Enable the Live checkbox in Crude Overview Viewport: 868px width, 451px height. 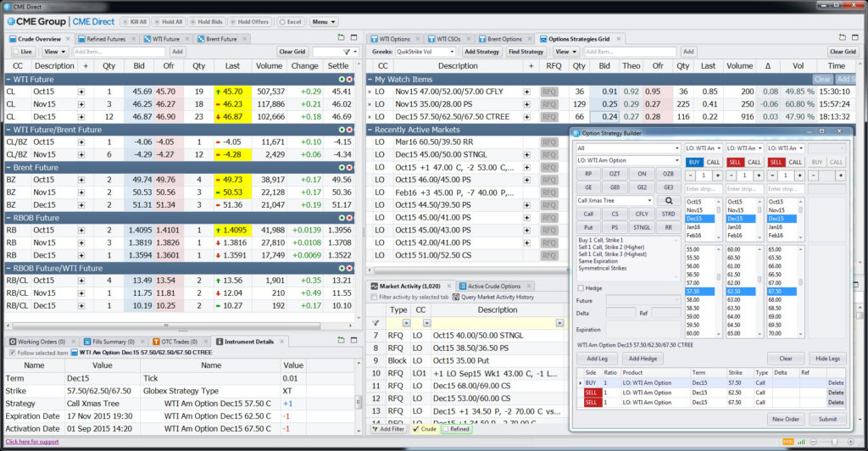point(14,52)
